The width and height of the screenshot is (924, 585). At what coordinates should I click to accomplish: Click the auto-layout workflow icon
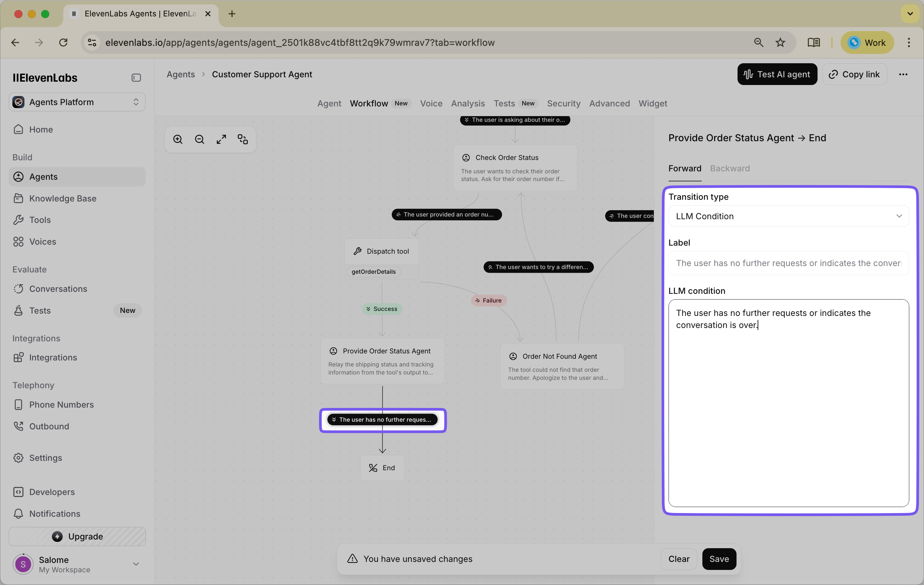point(242,139)
